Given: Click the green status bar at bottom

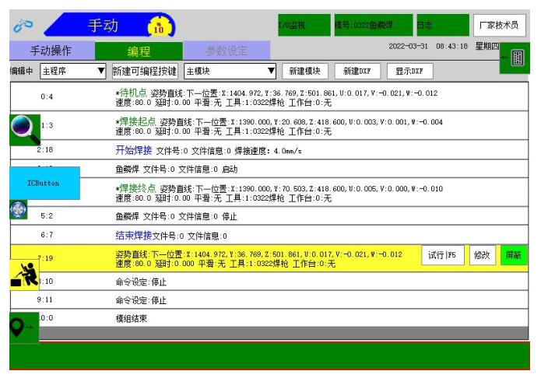Looking at the screenshot, I should pyautogui.click(x=269, y=356).
